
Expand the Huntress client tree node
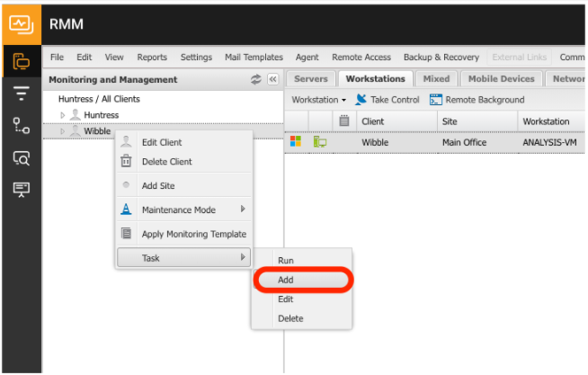[63, 115]
